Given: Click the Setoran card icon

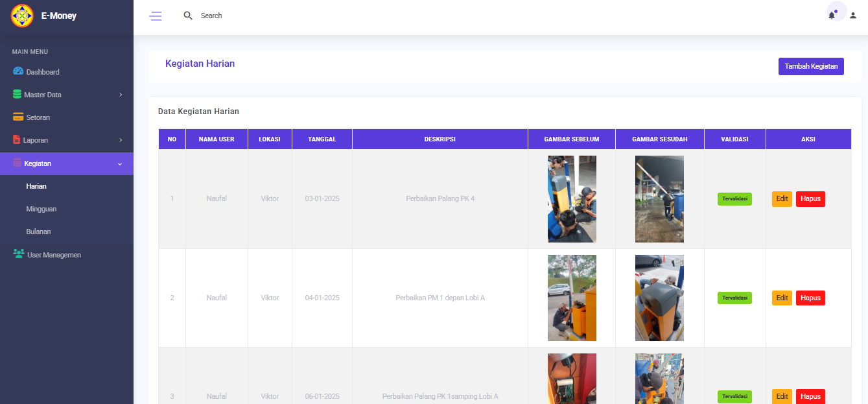Looking at the screenshot, I should [18, 117].
